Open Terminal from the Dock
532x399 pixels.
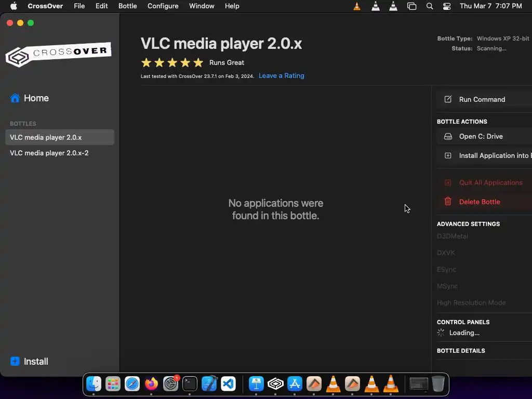(190, 384)
